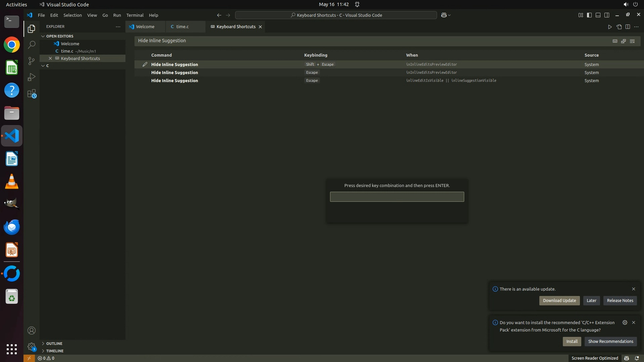
Task: Click Show Recommendations button
Action: tap(610, 342)
